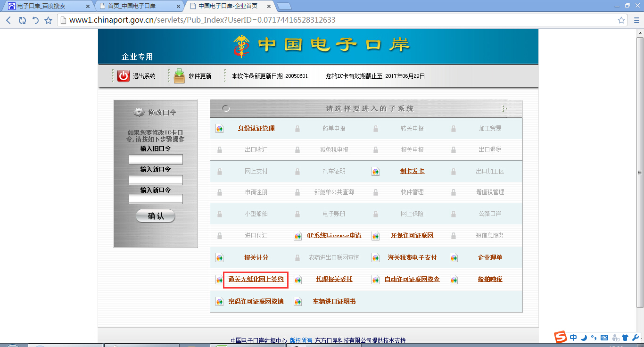
Task: Open the 通关无纸化网上签约 link
Action: point(256,279)
